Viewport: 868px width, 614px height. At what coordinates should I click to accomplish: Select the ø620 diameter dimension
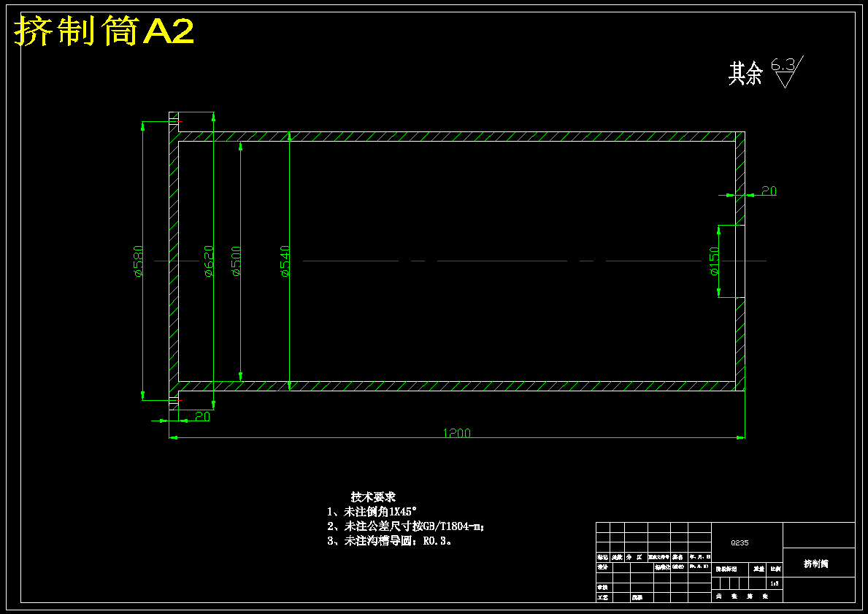[209, 261]
